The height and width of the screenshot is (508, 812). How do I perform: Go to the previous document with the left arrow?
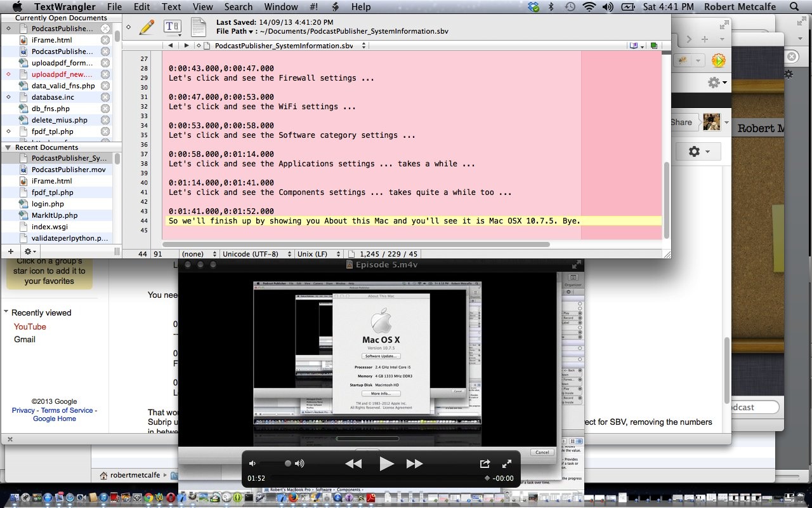click(x=171, y=46)
